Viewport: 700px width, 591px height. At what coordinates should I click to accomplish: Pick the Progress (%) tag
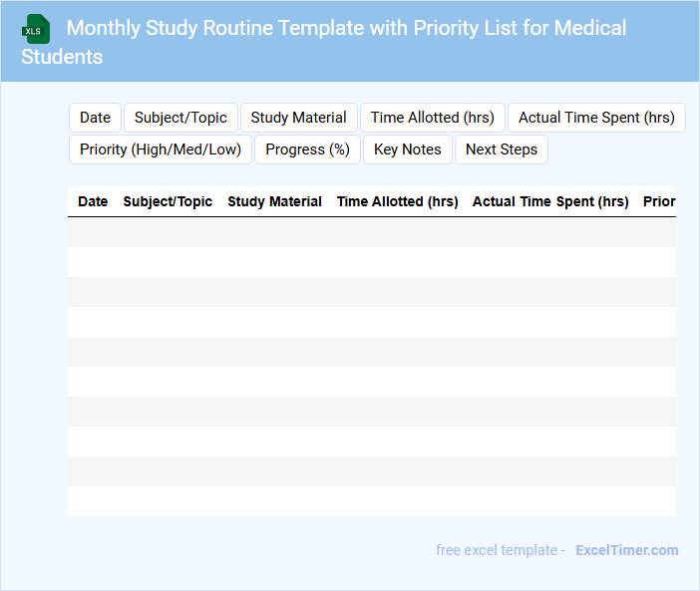pyautogui.click(x=307, y=149)
